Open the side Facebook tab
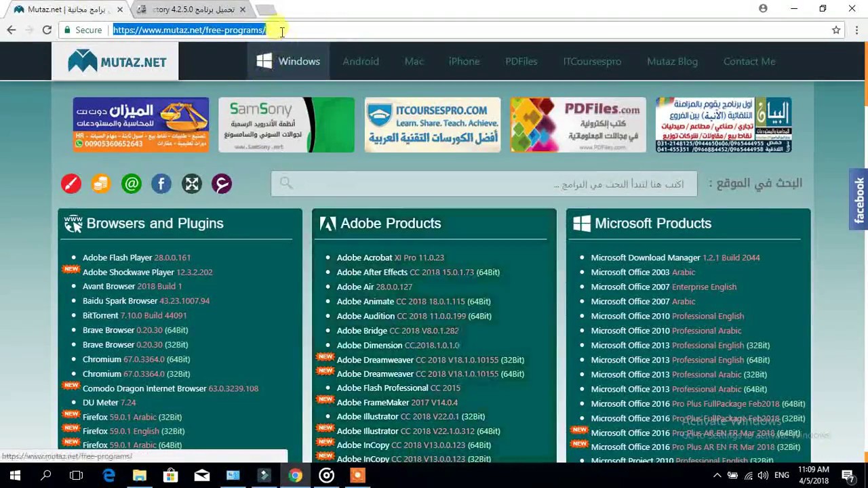 pyautogui.click(x=859, y=199)
